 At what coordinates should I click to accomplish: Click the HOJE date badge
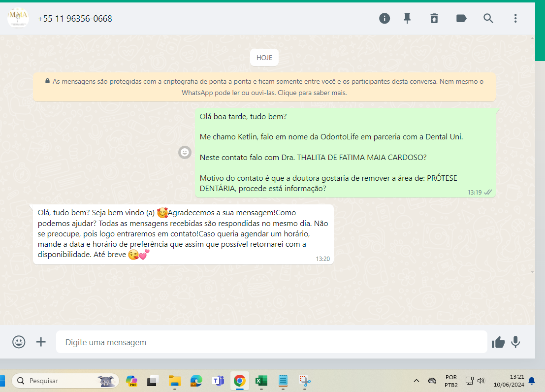click(x=264, y=58)
